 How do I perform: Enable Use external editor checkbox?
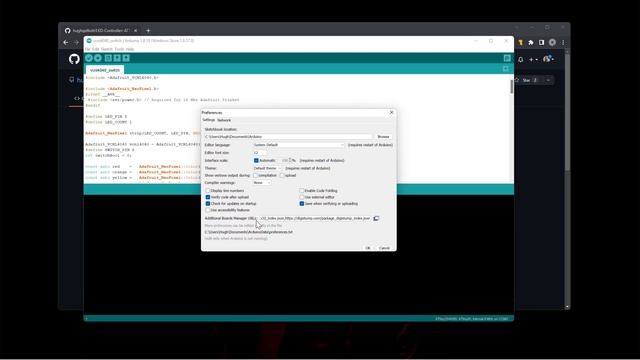click(302, 197)
